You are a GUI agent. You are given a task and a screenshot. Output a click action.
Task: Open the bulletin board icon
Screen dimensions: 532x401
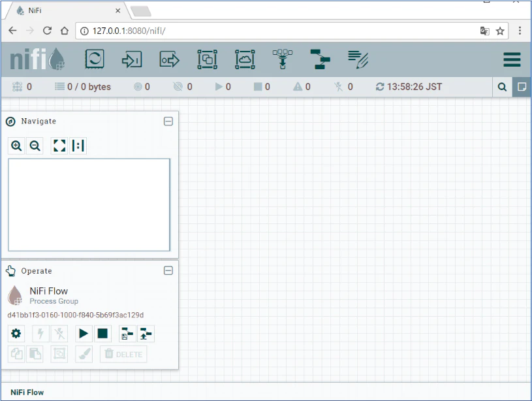(522, 87)
